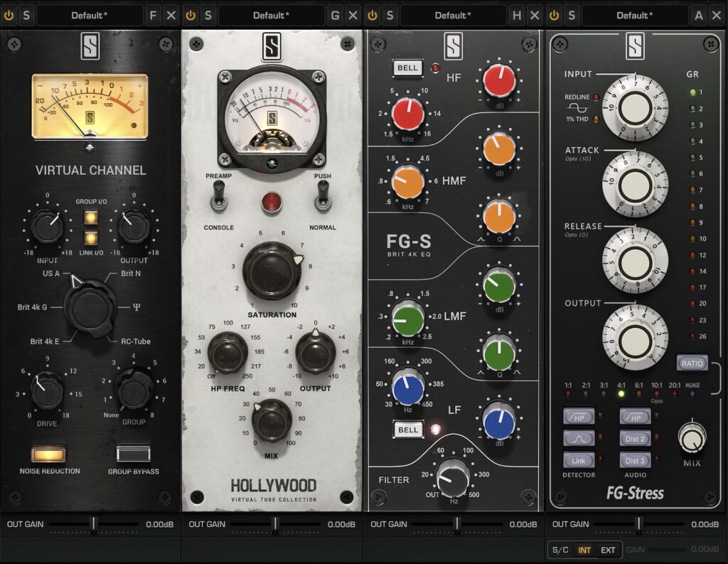This screenshot has height=564, width=728.
Task: Click the orange HMF gain dB knob
Action: point(499,149)
